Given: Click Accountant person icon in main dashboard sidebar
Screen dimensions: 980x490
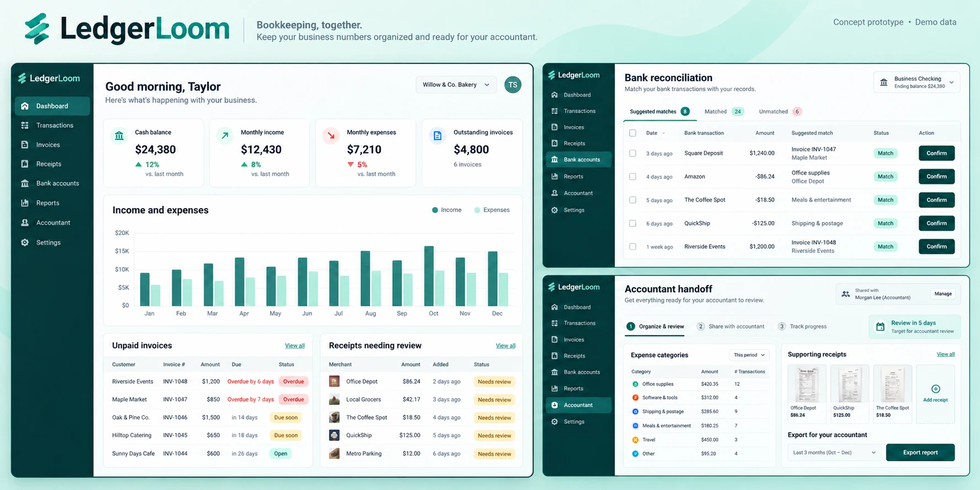Looking at the screenshot, I should 25,223.
